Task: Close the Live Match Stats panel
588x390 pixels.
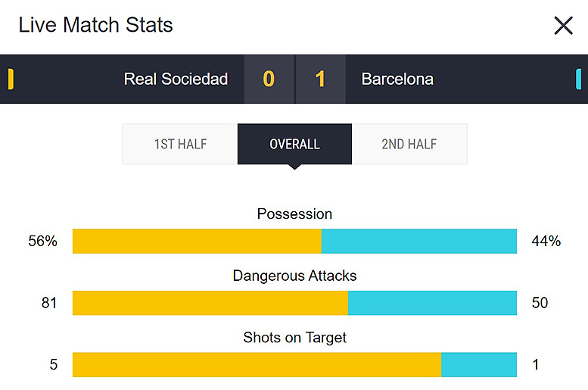Action: tap(563, 26)
